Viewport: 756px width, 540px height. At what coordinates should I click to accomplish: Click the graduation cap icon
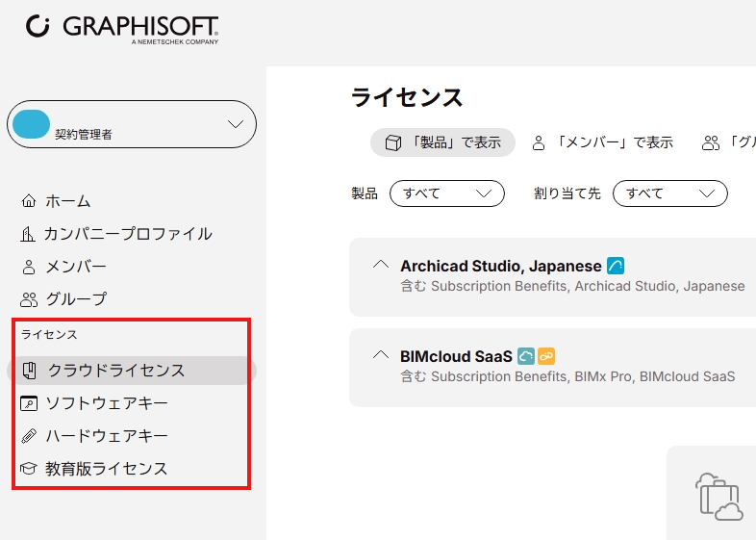pos(29,469)
